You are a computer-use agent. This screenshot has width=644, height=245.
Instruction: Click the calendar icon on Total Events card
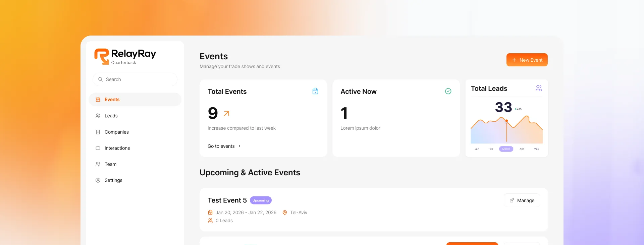[315, 91]
